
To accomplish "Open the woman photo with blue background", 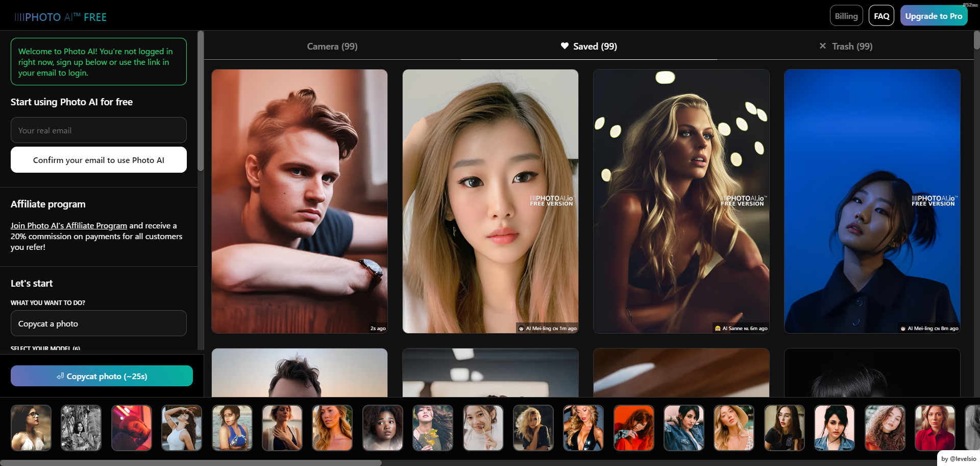I will tap(872, 201).
